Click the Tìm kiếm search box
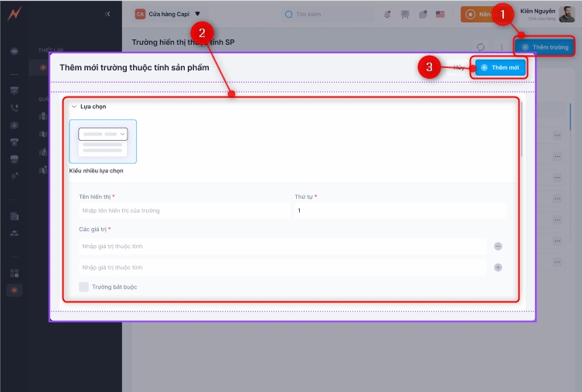Image resolution: width=582 pixels, height=392 pixels. tap(325, 14)
